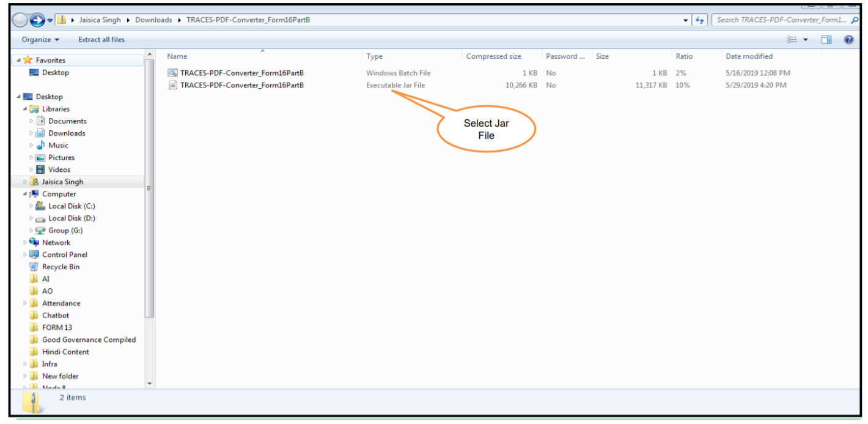This screenshot has width=868, height=424.
Task: Click the Forward navigation arrow
Action: pyautogui.click(x=36, y=20)
